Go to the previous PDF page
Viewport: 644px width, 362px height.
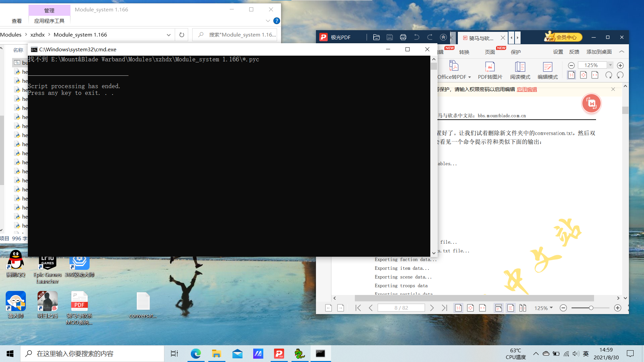pyautogui.click(x=371, y=308)
